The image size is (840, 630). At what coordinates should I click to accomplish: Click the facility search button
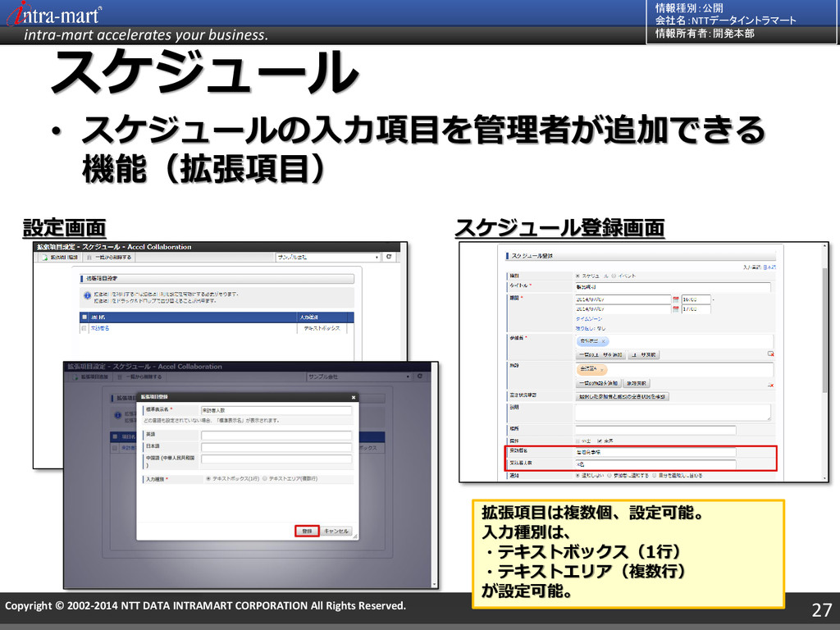point(637,384)
